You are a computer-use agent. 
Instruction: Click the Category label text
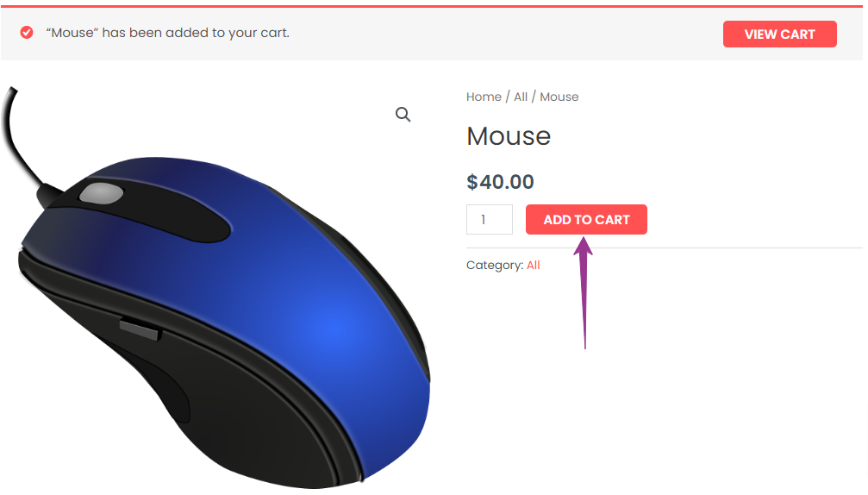(x=495, y=266)
